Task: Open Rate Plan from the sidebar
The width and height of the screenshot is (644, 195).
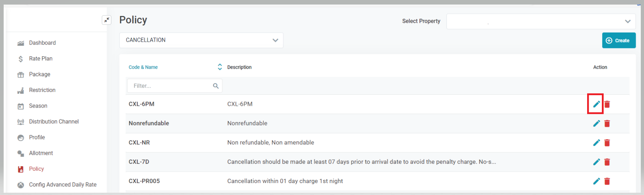Action: coord(40,59)
